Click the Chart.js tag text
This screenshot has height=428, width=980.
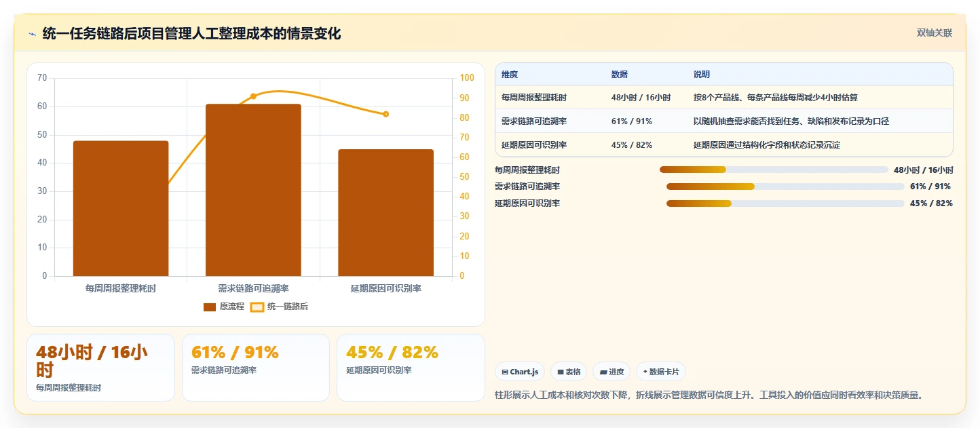[524, 372]
